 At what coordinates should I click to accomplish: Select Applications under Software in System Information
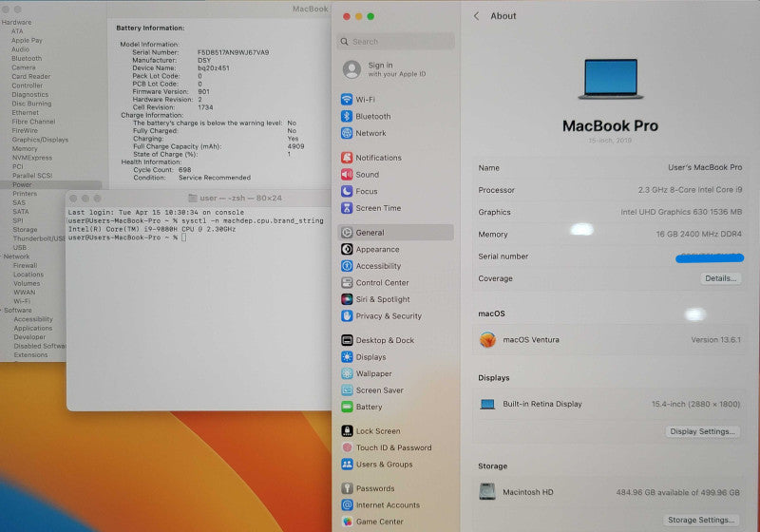pyautogui.click(x=33, y=328)
